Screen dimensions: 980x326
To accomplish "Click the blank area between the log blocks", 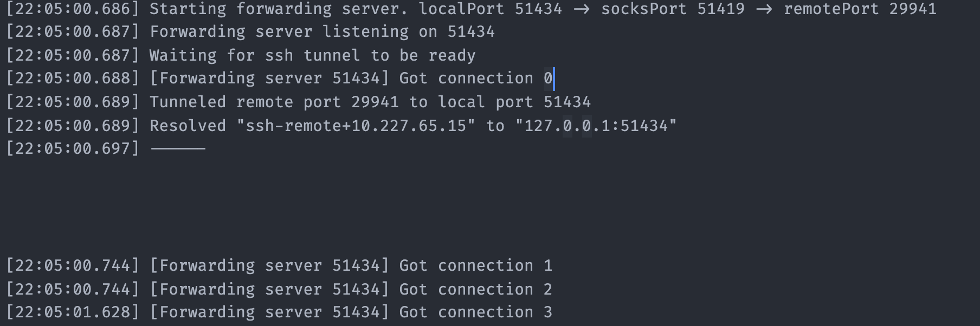I will pyautogui.click(x=488, y=206).
